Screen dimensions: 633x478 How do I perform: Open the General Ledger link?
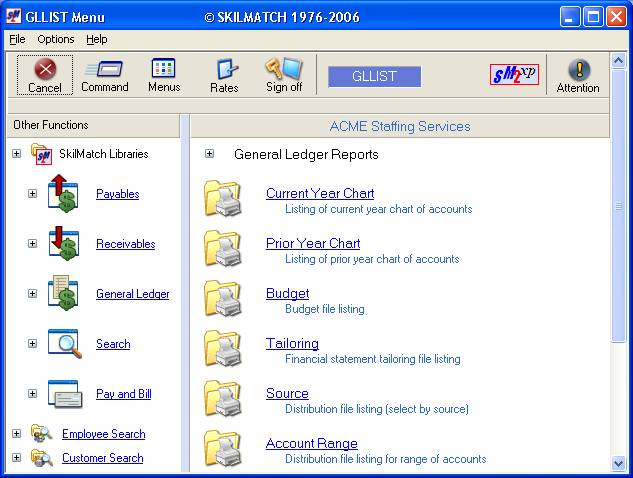point(132,294)
